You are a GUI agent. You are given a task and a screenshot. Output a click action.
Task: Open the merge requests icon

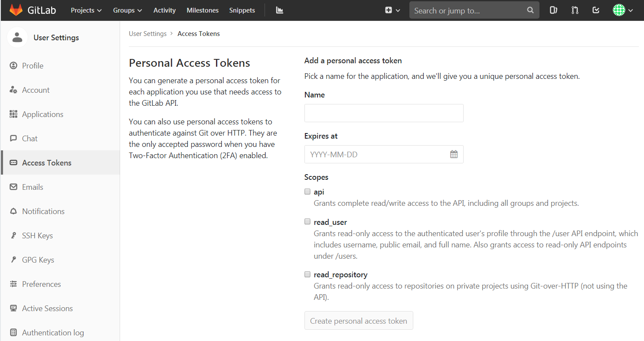(574, 10)
